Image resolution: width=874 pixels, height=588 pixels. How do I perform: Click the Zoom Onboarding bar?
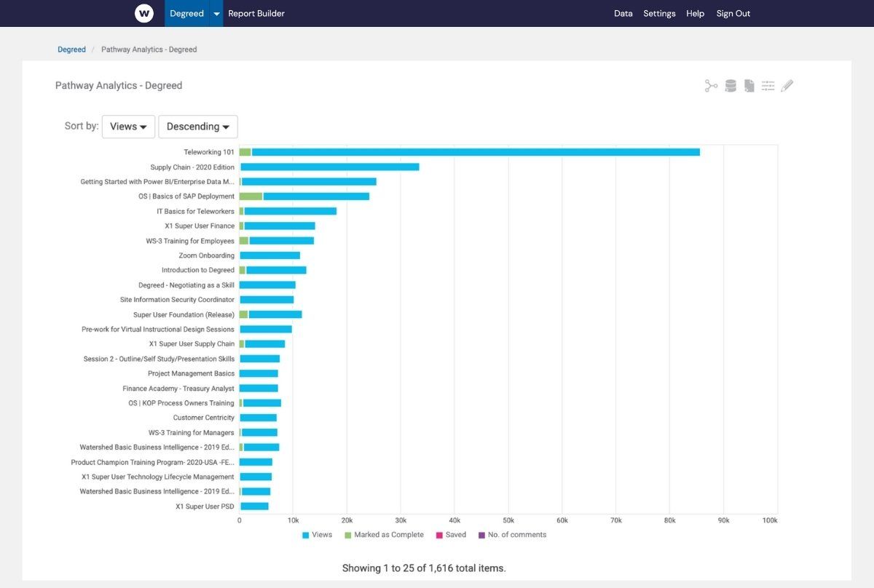pos(269,255)
